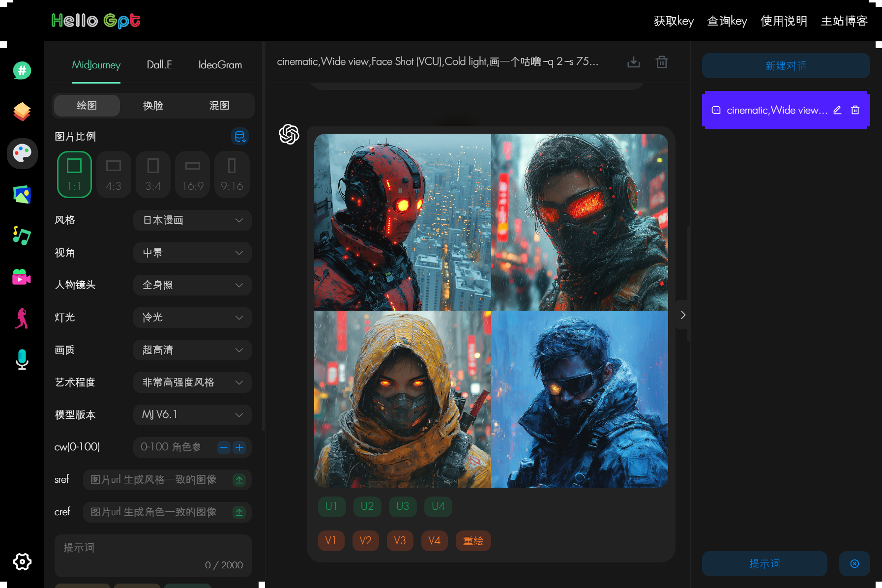Select the 1:1 aspect ratio
This screenshot has width=882, height=588.
[x=74, y=175]
